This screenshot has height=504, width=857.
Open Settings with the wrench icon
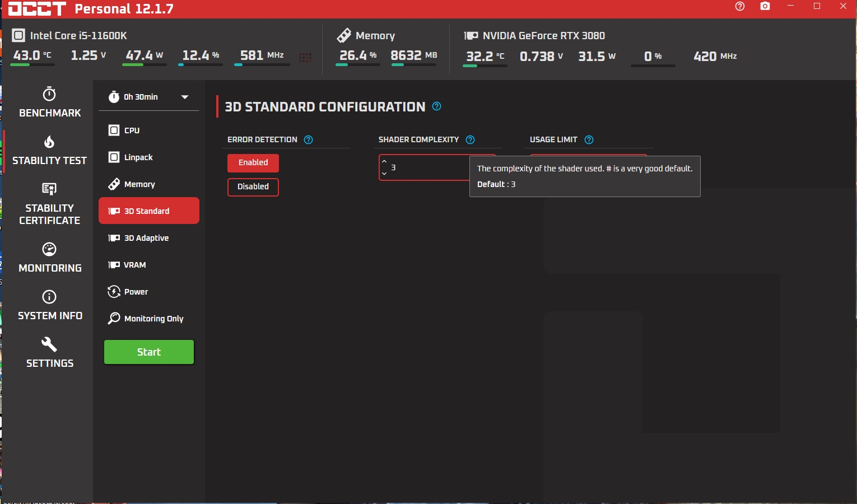point(49,344)
